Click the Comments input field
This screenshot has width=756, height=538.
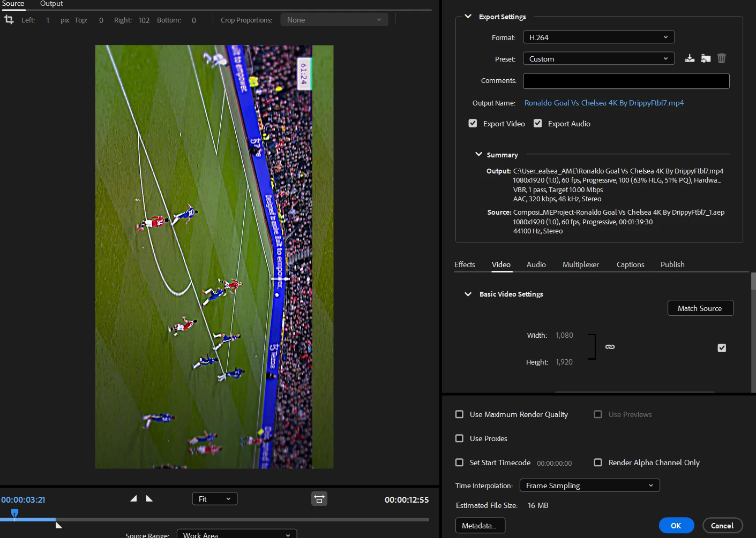tap(626, 81)
